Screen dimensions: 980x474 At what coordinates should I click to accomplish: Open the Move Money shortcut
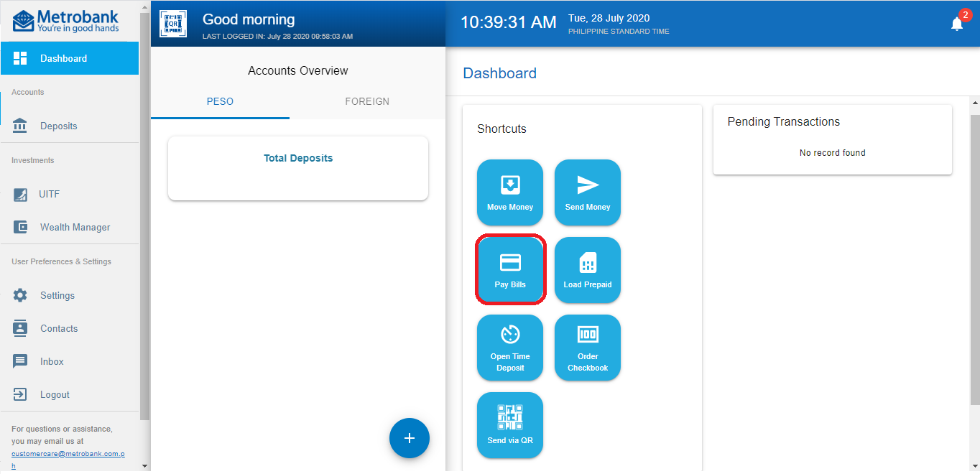click(510, 192)
